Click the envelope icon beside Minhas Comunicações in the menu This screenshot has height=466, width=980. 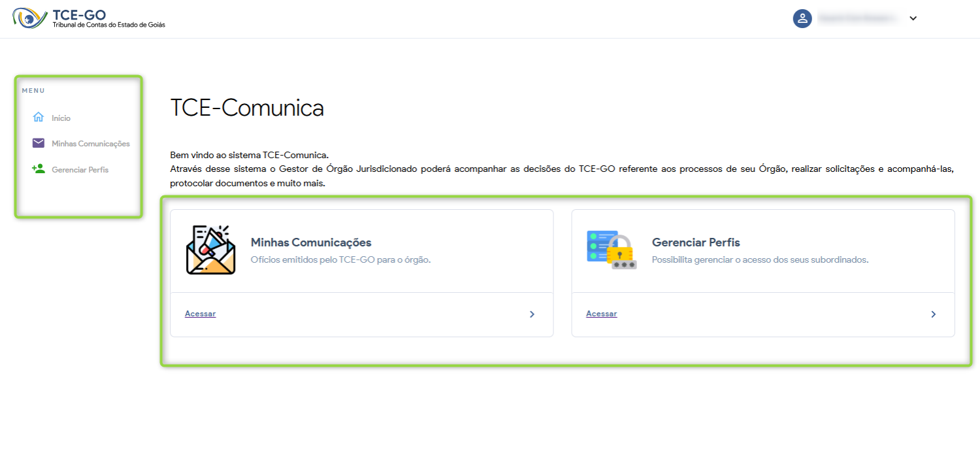click(39, 143)
